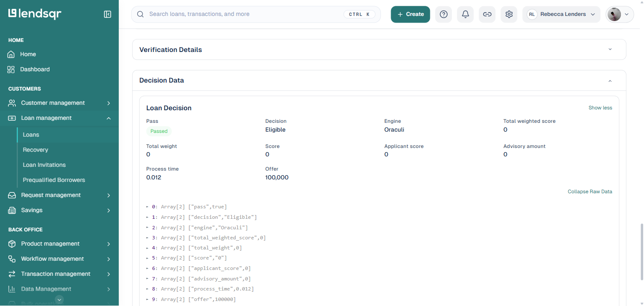Collapse Decision Data section chevron
The width and height of the screenshot is (644, 306).
(610, 80)
